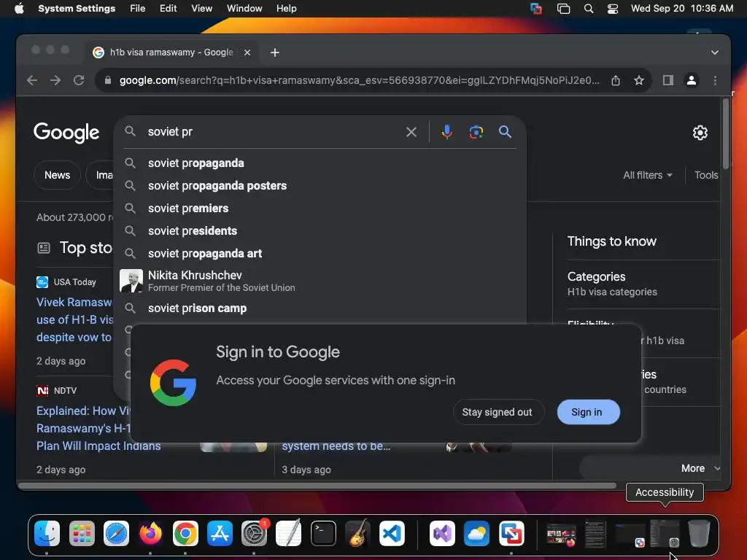Close the h1b visa ramaswamy tab
Viewport: 747px width, 560px height.
point(247,52)
